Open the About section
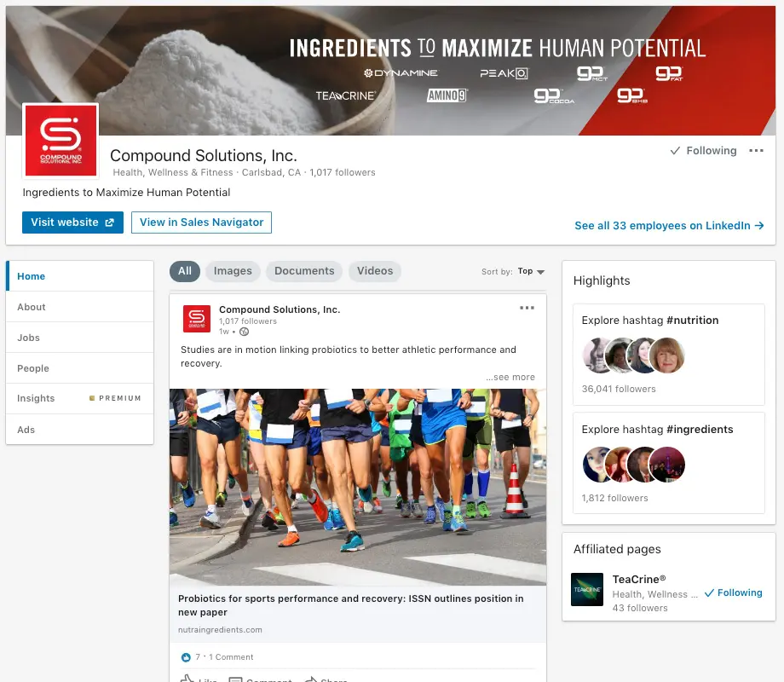 click(79, 307)
